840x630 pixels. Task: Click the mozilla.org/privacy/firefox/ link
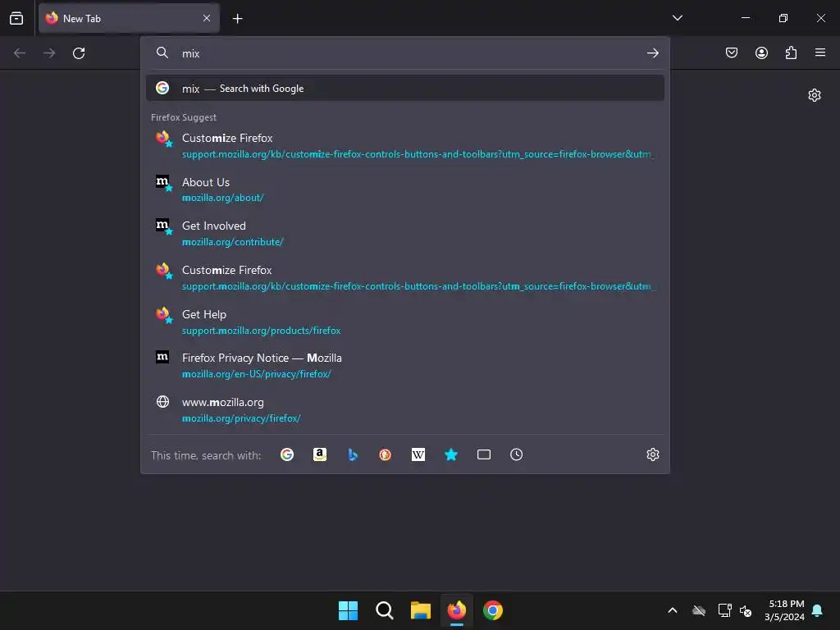tap(241, 418)
